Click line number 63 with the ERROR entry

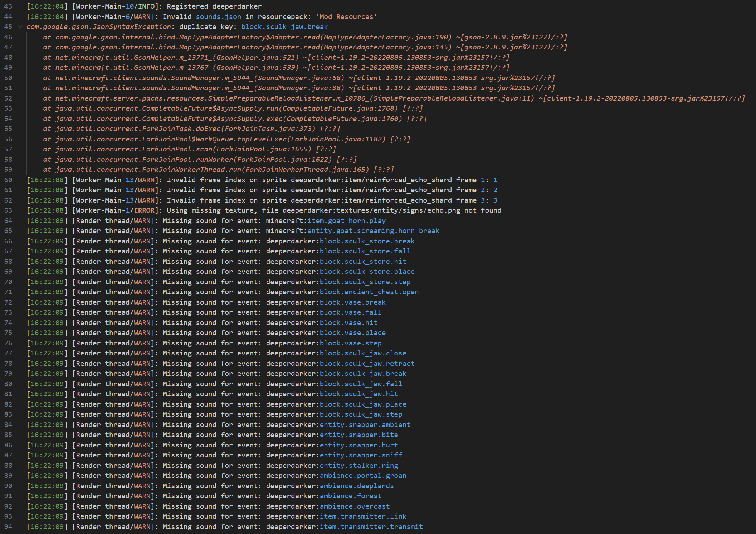tap(8, 210)
